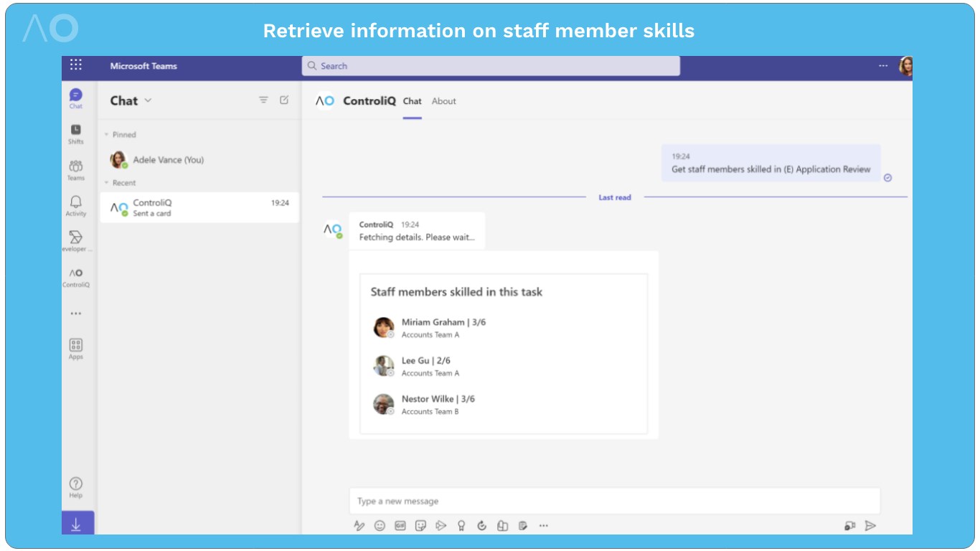
Task: Click Miriam Graham's avatar
Action: point(384,327)
